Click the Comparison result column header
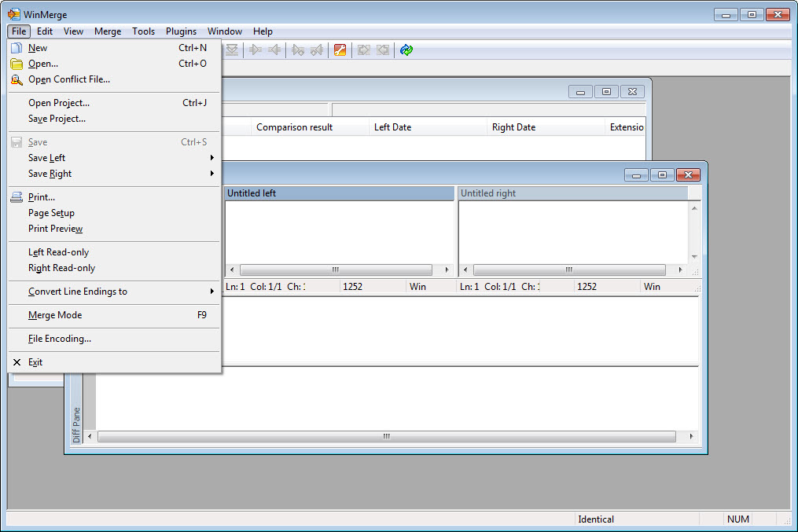 coord(310,127)
